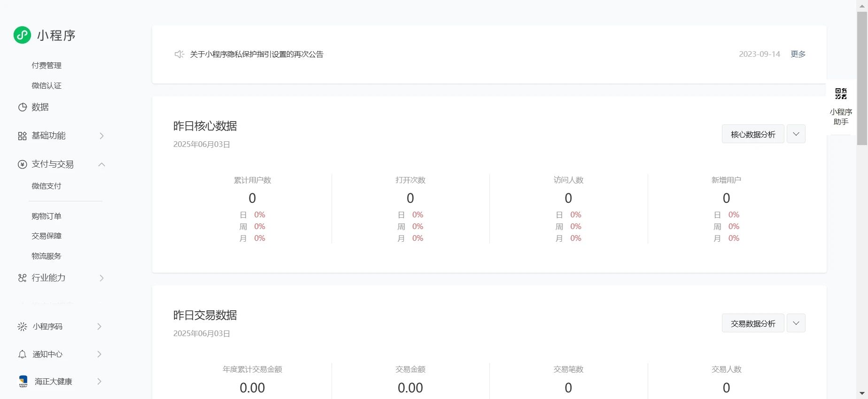Open 购物订单 menu item
Image resolution: width=868 pixels, height=399 pixels.
coord(46,216)
